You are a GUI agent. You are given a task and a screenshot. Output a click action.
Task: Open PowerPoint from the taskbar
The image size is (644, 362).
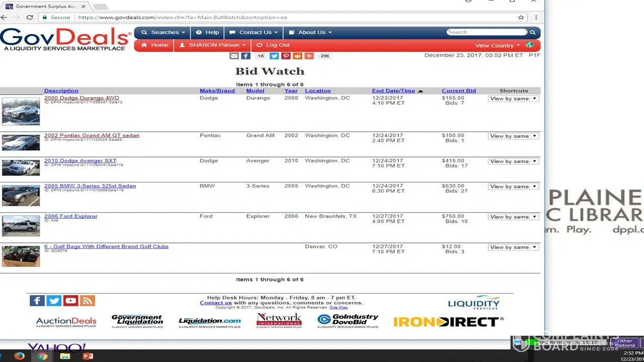[x=88, y=356]
